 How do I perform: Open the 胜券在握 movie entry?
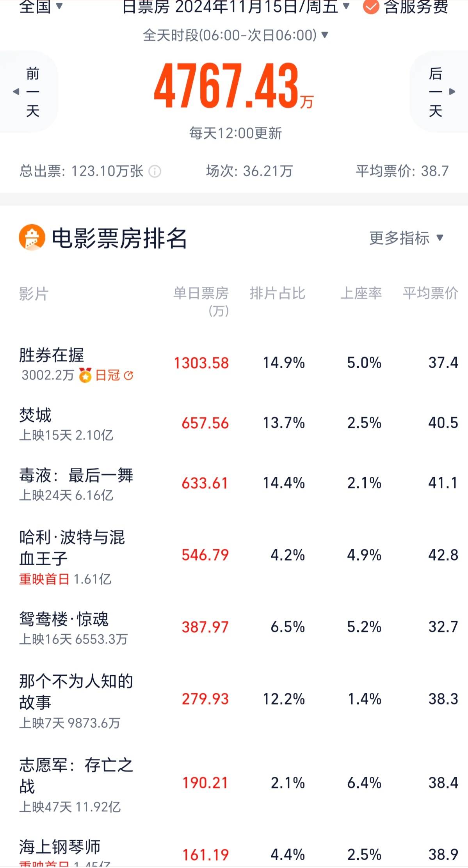click(52, 355)
